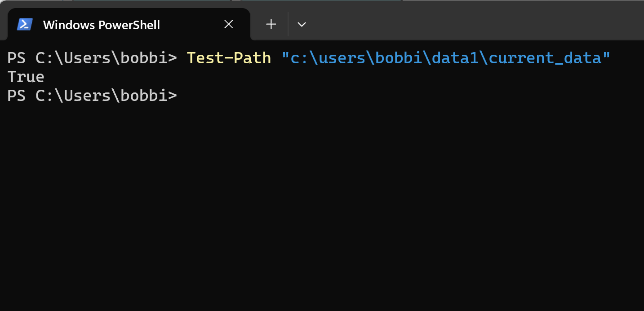The height and width of the screenshot is (311, 644).
Task: Click the current_data portion of the path
Action: click(x=545, y=58)
